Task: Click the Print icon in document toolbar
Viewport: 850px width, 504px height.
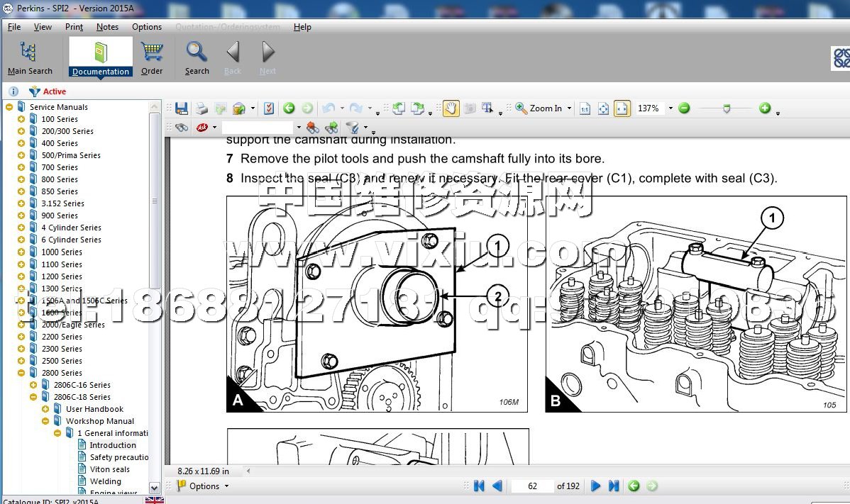Action: [202, 108]
